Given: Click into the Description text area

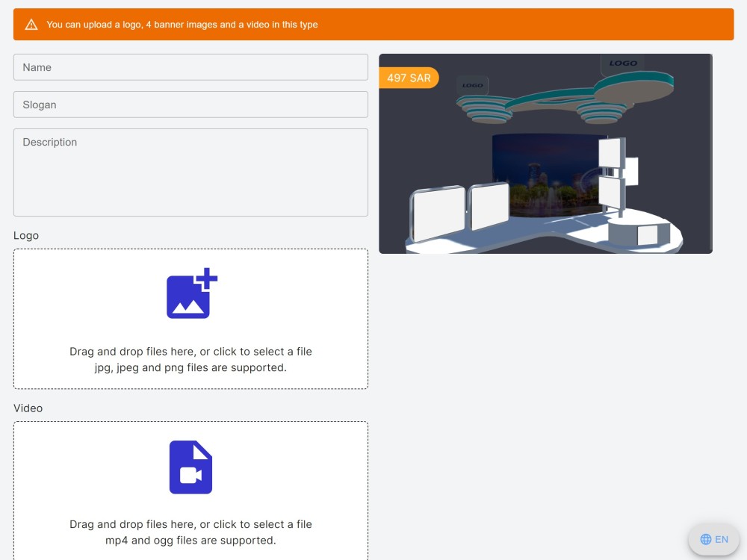Looking at the screenshot, I should pos(190,172).
